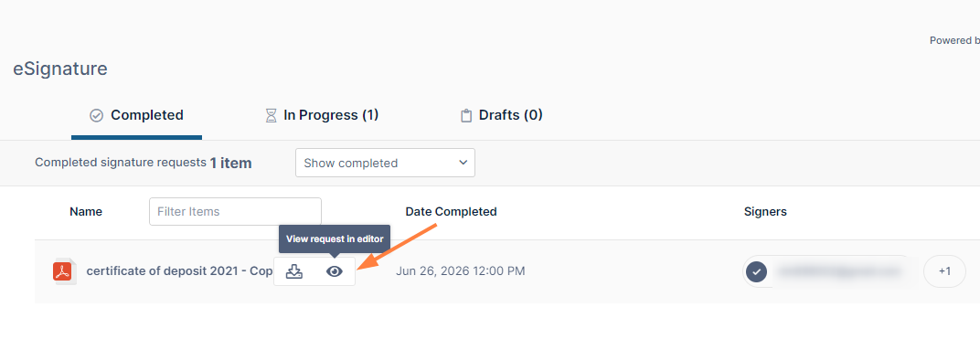Select the Completed tab label
Viewport: 980px width, 339px height.
[x=147, y=115]
